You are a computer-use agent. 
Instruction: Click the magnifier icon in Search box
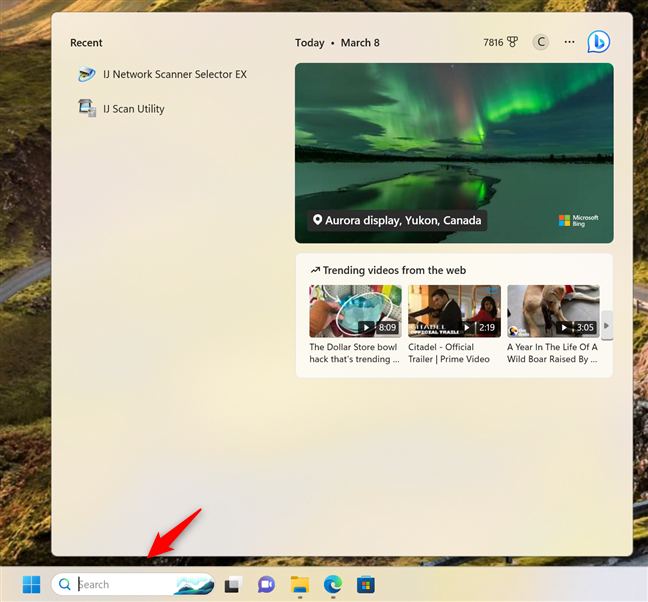point(64,584)
